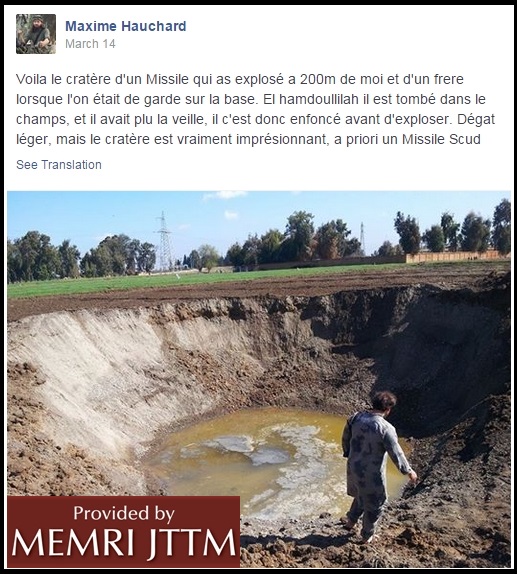Click See Translation below the post

[x=59, y=165]
